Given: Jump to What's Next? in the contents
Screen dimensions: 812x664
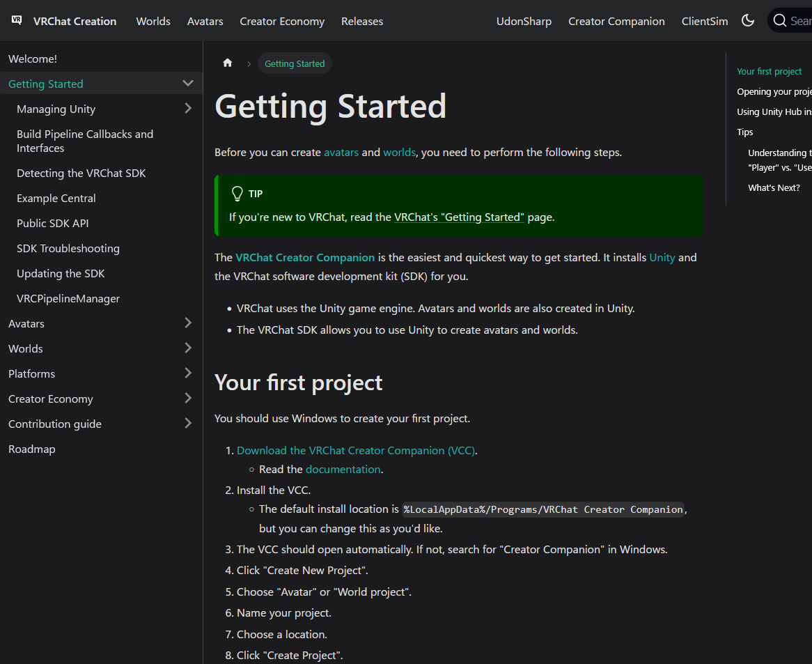Looking at the screenshot, I should click(x=774, y=188).
